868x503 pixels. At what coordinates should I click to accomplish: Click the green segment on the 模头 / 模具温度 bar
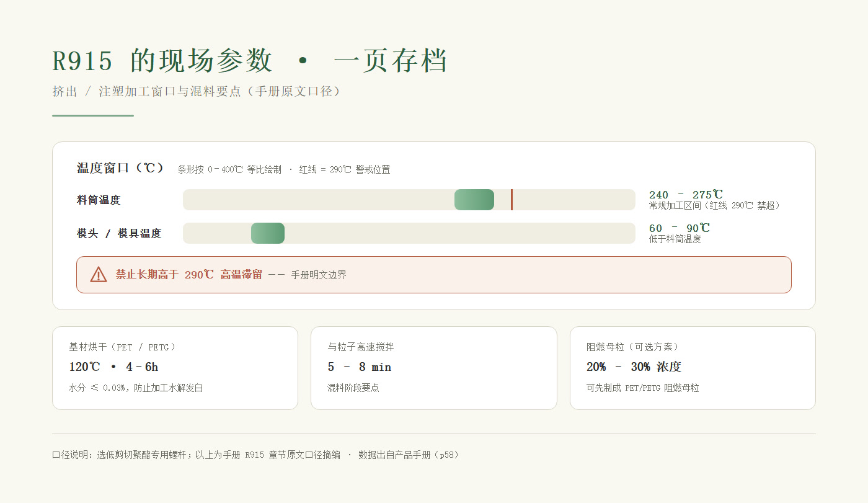268,233
